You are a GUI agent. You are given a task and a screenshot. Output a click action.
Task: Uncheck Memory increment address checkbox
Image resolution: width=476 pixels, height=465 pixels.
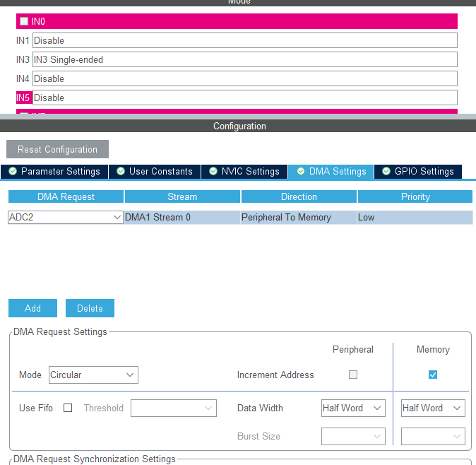tap(433, 375)
